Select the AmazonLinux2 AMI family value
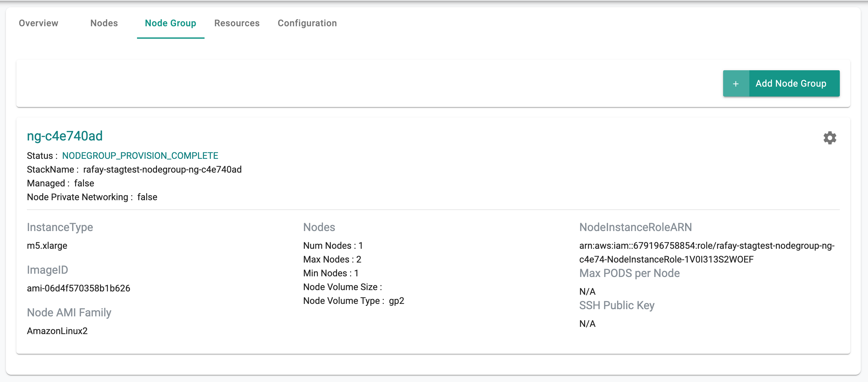The height and width of the screenshot is (382, 868). point(57,331)
